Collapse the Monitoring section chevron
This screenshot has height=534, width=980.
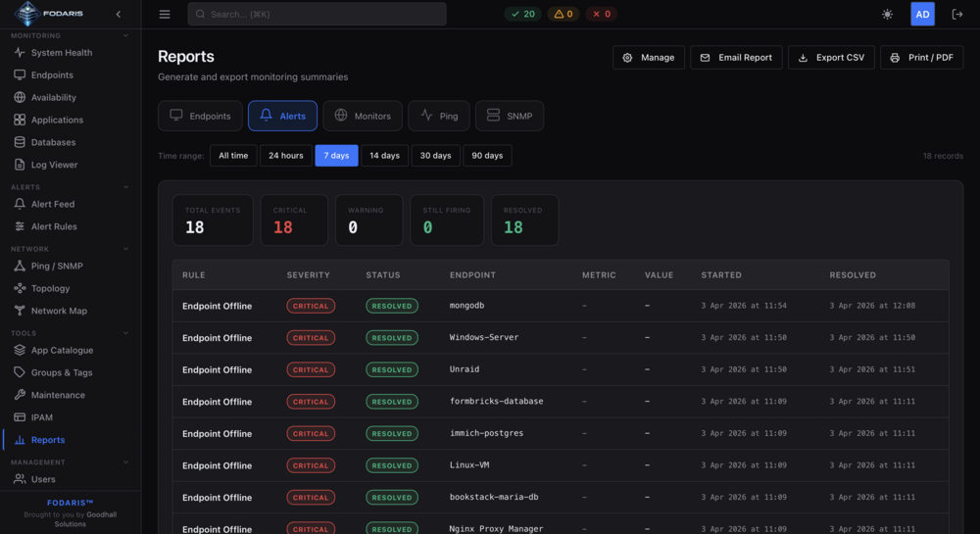tap(125, 35)
